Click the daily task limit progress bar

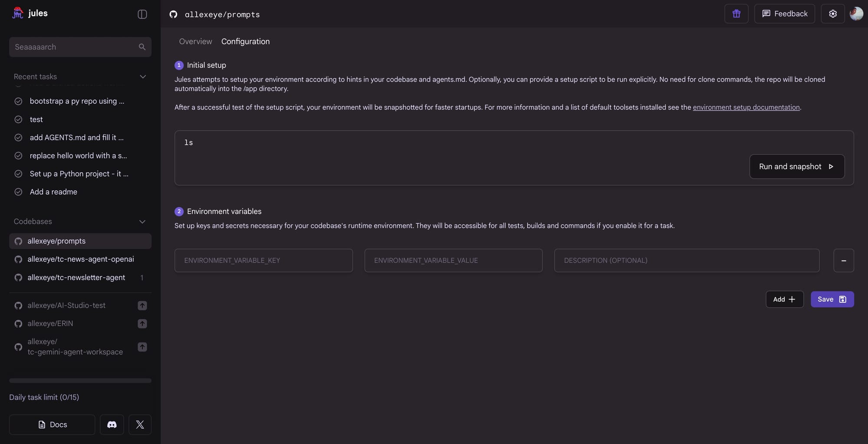point(80,381)
